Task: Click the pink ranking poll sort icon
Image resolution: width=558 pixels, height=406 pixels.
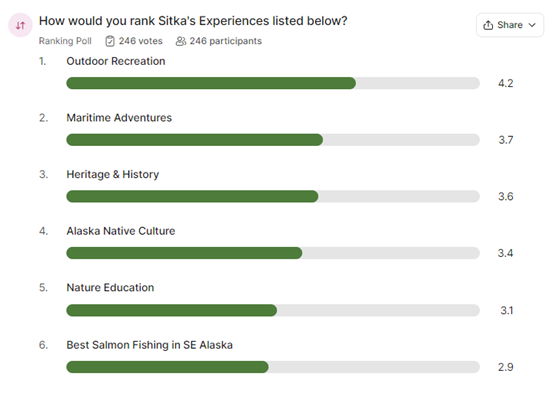Action: [x=20, y=25]
